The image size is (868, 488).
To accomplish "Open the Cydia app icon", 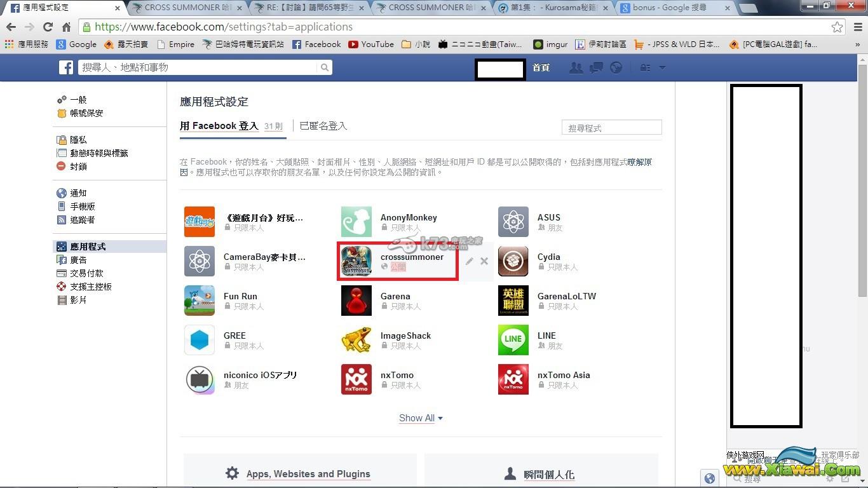I will 513,261.
